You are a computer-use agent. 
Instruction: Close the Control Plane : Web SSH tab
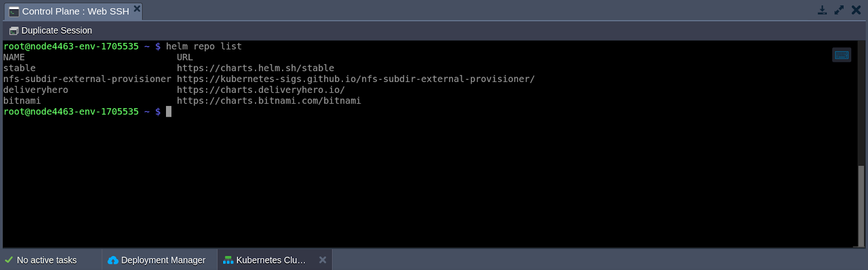[137, 8]
